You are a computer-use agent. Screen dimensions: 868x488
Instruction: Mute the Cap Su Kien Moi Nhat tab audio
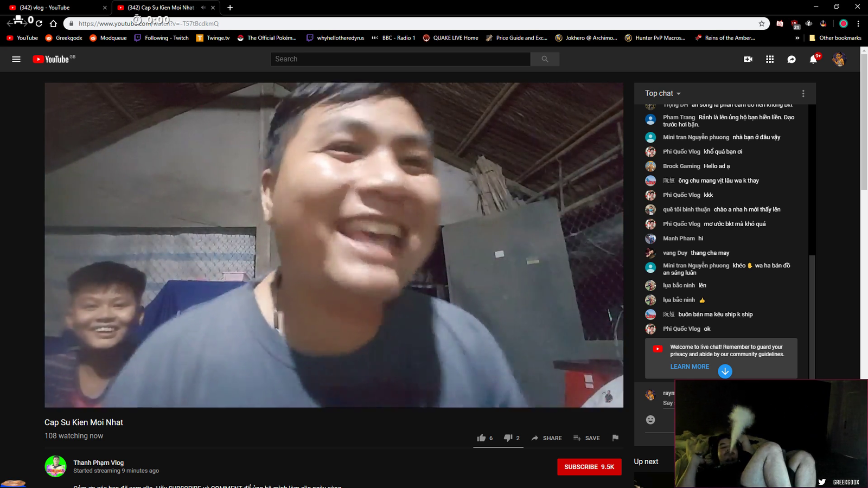[x=203, y=8]
